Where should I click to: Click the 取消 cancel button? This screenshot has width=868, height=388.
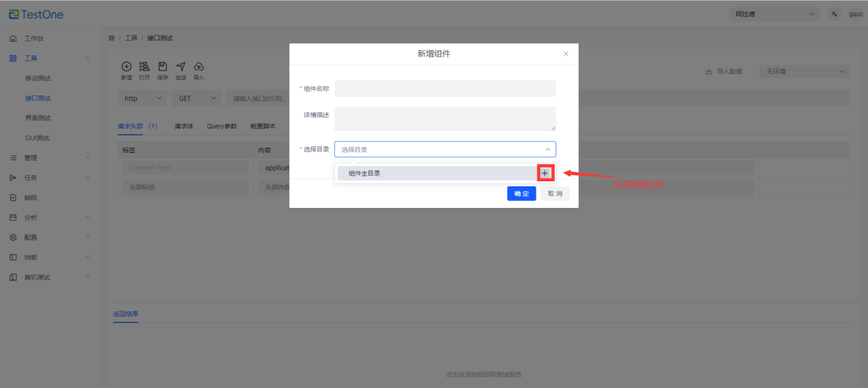[x=555, y=194]
